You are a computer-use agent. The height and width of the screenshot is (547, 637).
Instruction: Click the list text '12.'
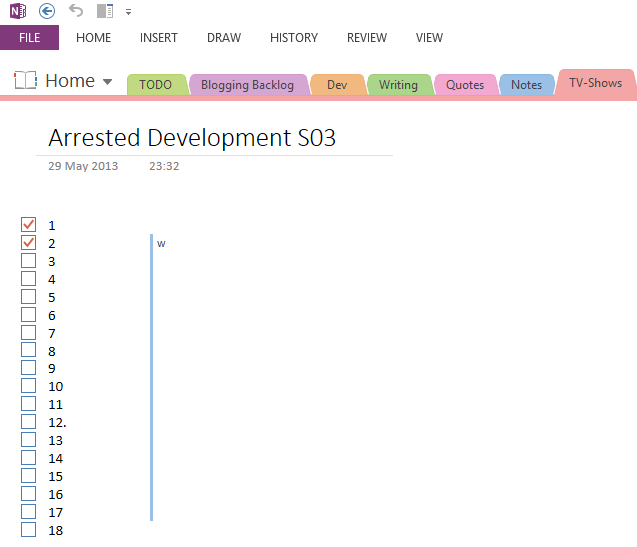(x=57, y=423)
